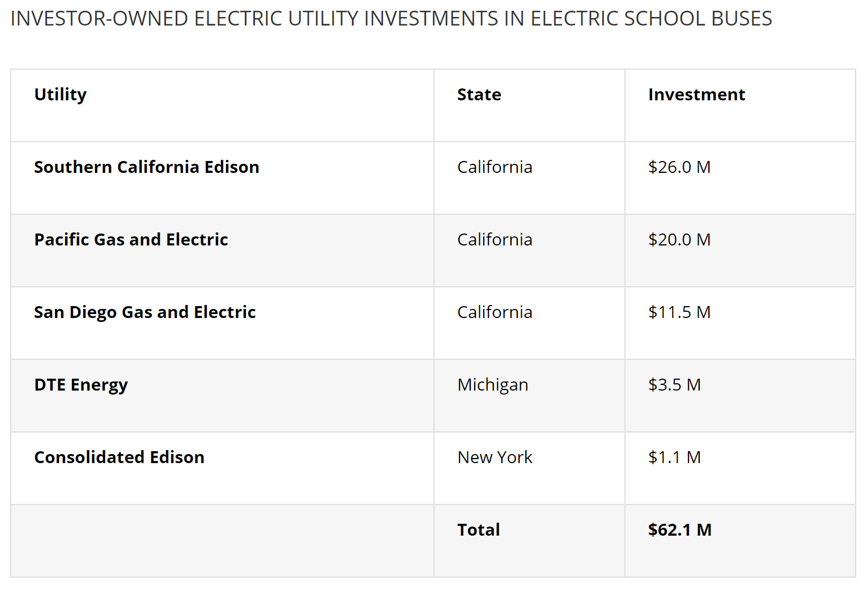
Task: Click the $11.5 M investment value
Action: 679,312
